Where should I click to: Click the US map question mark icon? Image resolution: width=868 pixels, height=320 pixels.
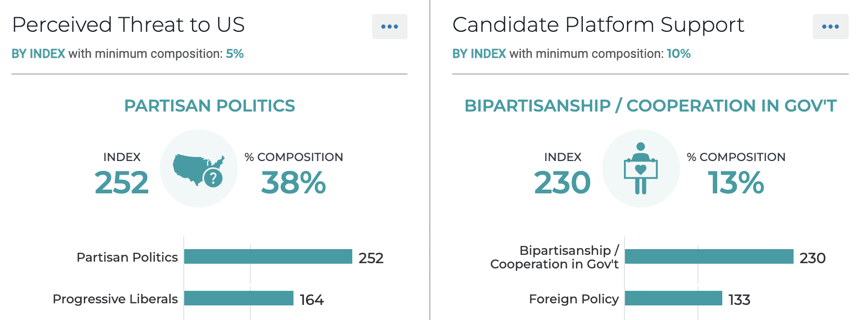coord(199,169)
